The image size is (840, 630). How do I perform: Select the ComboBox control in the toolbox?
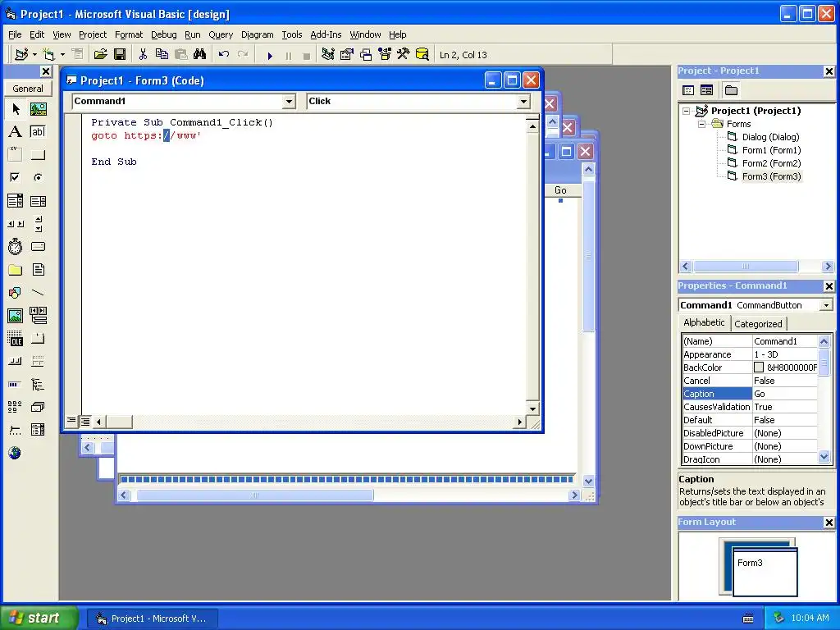(16, 201)
